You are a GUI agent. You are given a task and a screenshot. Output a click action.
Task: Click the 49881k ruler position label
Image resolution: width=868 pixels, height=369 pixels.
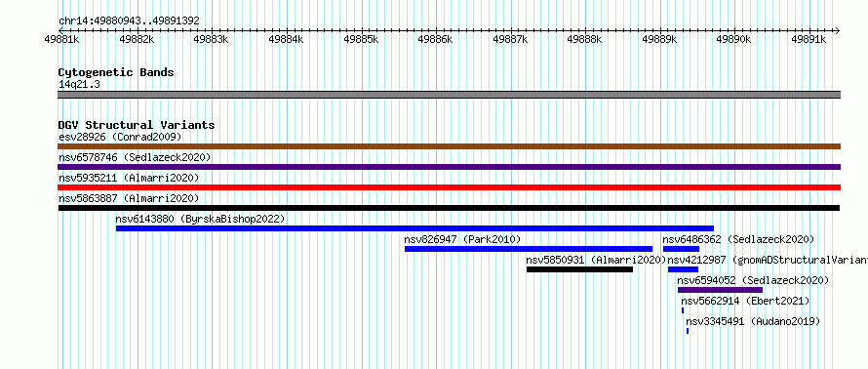click(61, 39)
